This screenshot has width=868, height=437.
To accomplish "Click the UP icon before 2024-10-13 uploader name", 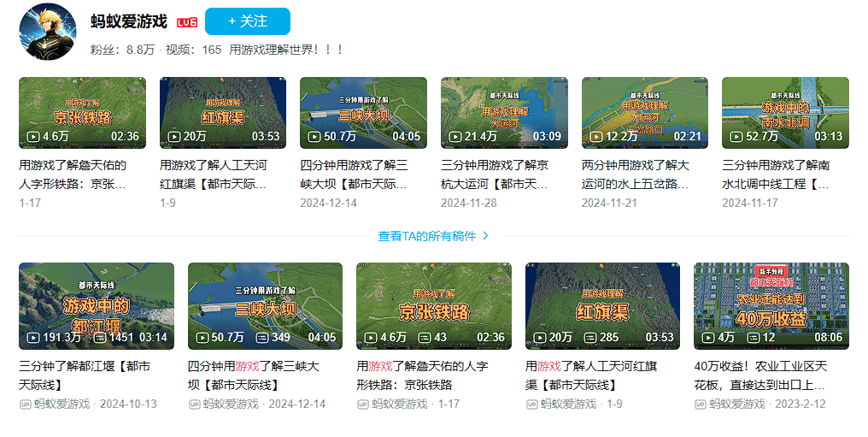I will (25, 405).
